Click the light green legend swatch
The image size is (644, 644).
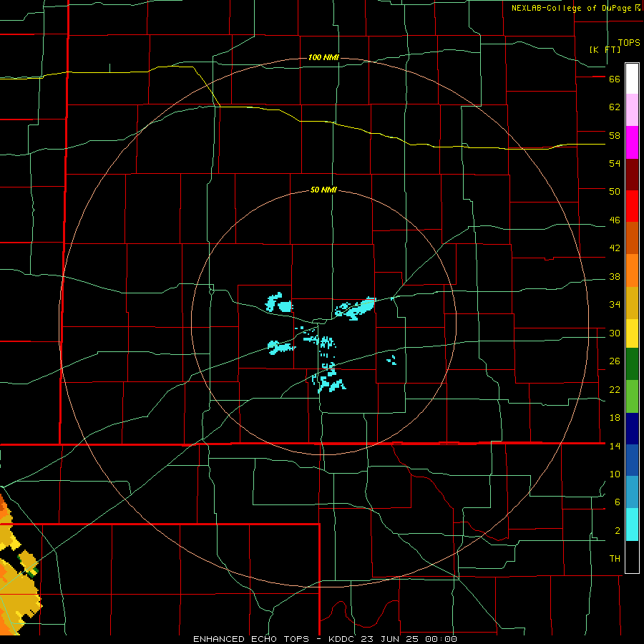[632, 396]
